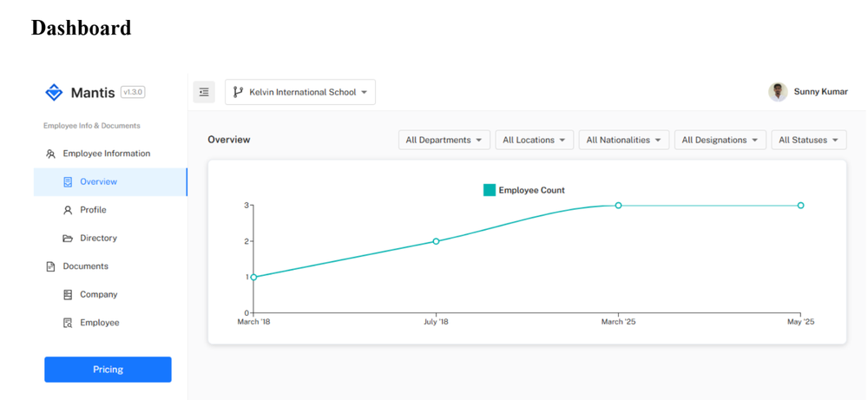Click the blue Pricing button
Screen dimensions: 868x400
tap(108, 370)
